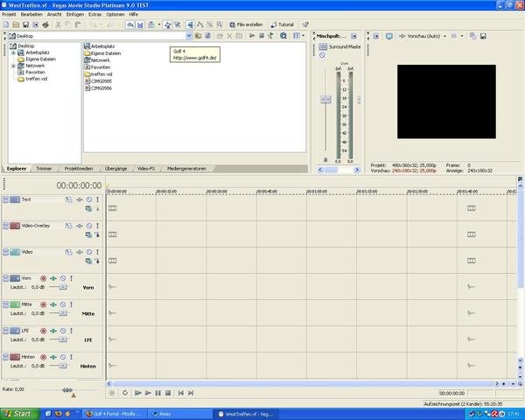Toggle auto preview icon in Explorer toolbar
Viewport: 525px width, 420px height.
click(270, 36)
